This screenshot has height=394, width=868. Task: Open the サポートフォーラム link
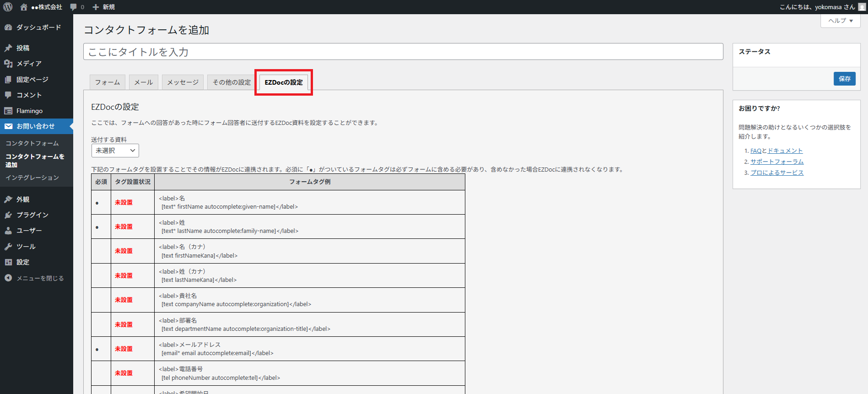point(777,162)
